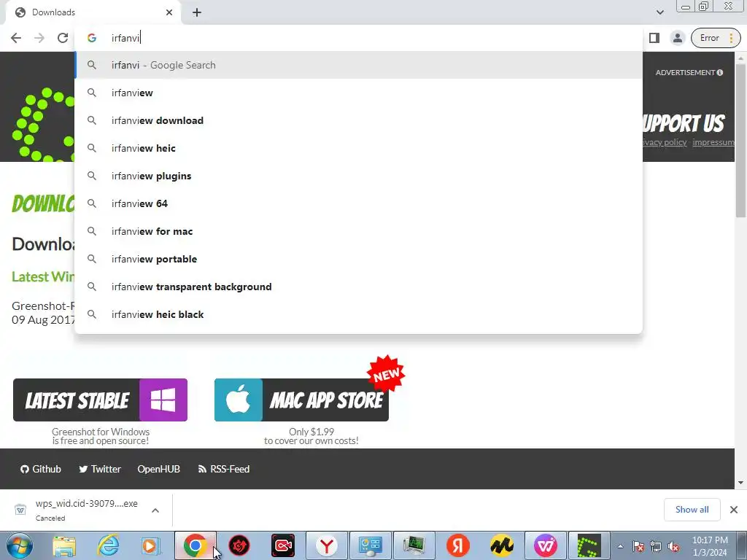Open the system monitor taskbar icon
Viewport: 747px width, 560px height.
pos(414,545)
